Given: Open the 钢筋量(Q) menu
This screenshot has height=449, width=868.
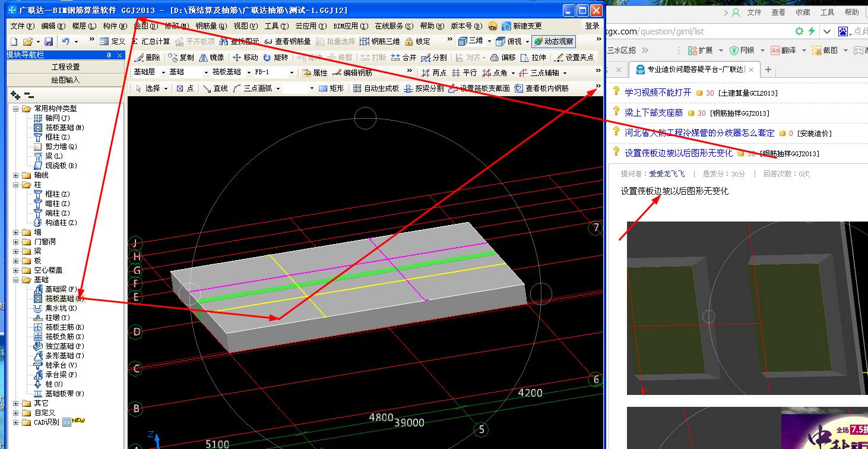Looking at the screenshot, I should [x=211, y=26].
